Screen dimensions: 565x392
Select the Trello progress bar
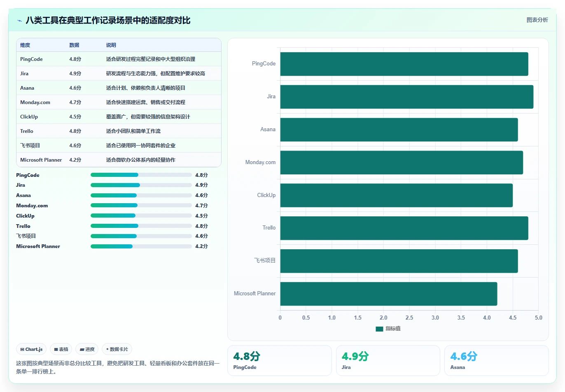click(x=141, y=226)
